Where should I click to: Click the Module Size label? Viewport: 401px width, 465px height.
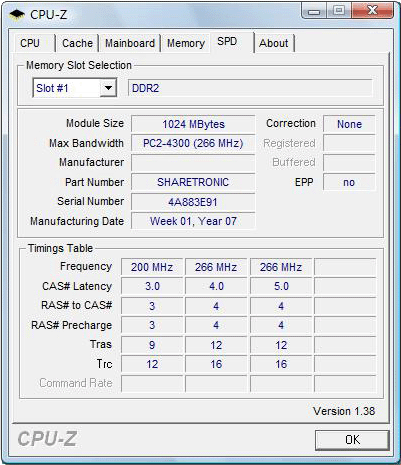pyautogui.click(x=95, y=123)
